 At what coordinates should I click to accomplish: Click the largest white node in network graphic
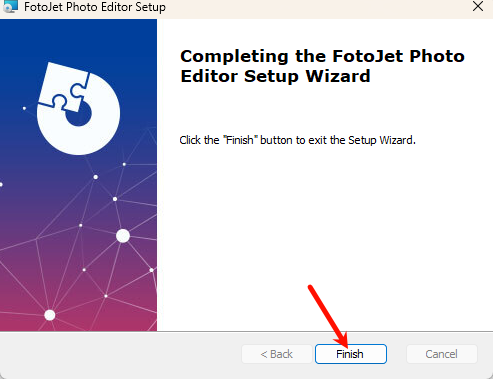[x=123, y=236]
